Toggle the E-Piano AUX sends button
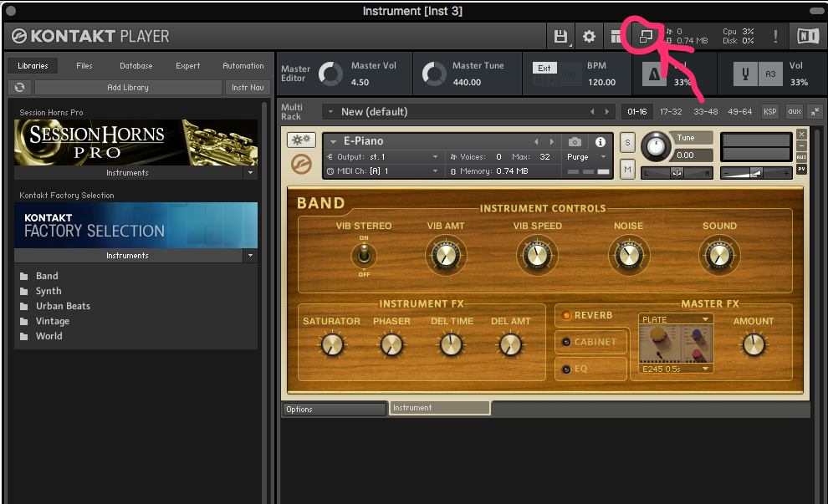The image size is (828, 504). pyautogui.click(x=801, y=157)
